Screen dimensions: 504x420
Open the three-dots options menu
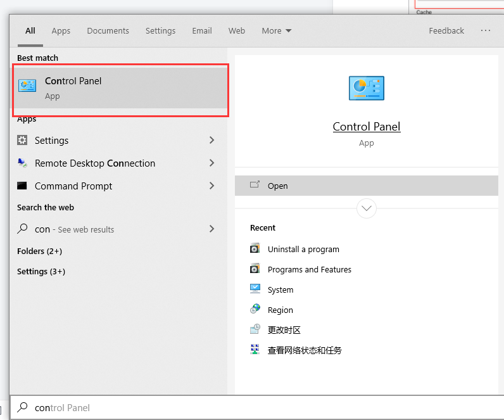(486, 30)
